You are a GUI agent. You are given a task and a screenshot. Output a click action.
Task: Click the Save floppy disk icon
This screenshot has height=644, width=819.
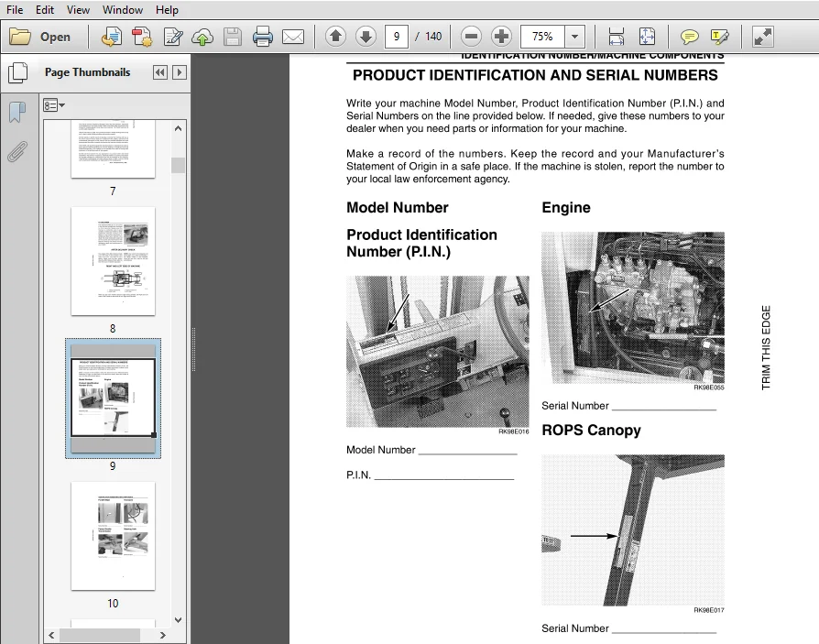tap(233, 37)
